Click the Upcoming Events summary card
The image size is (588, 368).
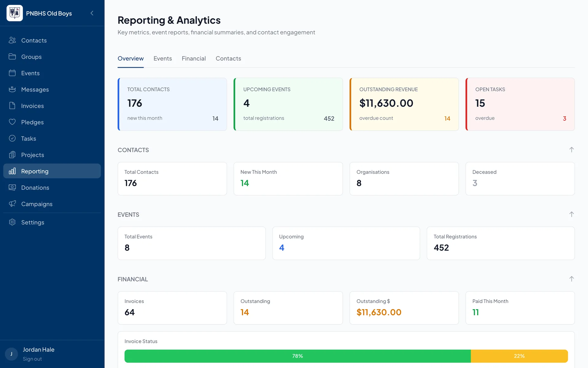(288, 104)
